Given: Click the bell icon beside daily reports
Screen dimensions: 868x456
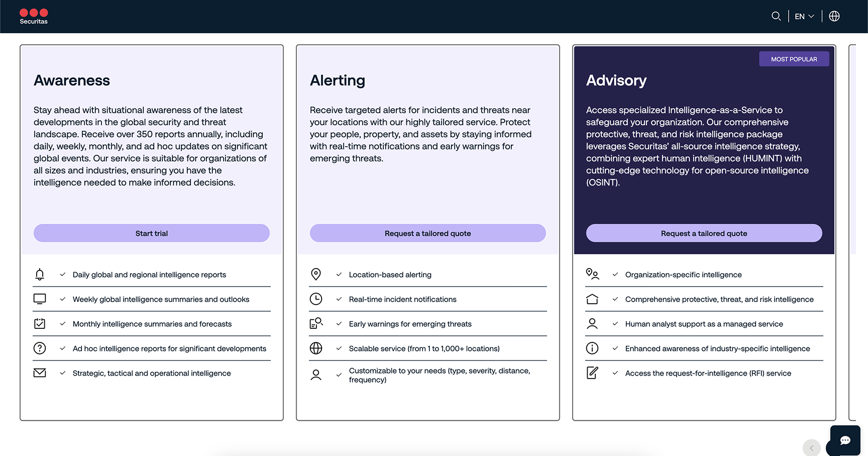Looking at the screenshot, I should click(40, 275).
